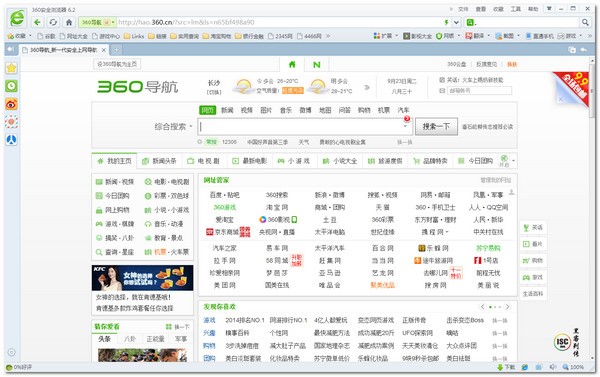This screenshot has height=377, width=600.
Task: Click the browser back arrow button
Action: coord(37,22)
